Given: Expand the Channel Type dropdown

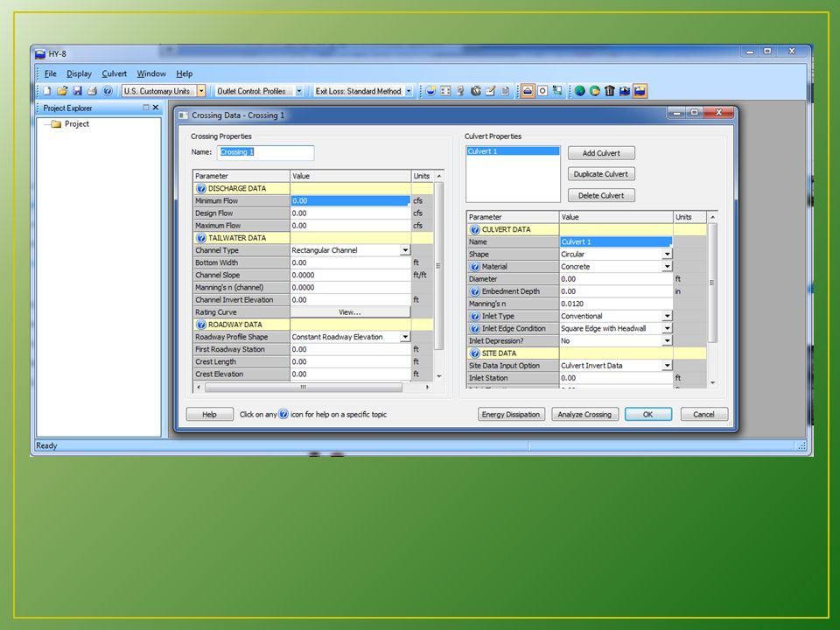Looking at the screenshot, I should (405, 250).
